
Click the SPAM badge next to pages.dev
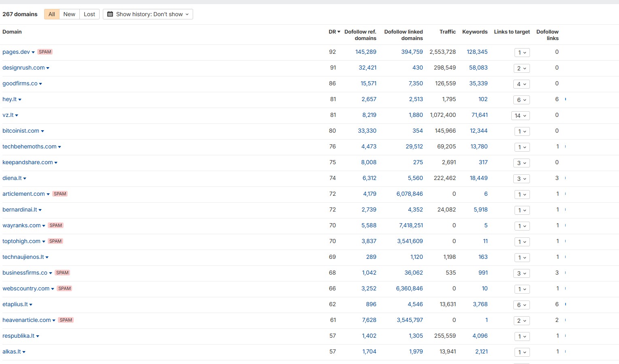(45, 52)
